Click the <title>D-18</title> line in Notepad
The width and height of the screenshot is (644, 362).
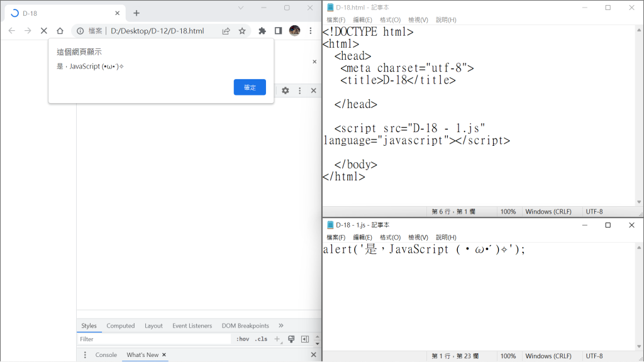(x=398, y=80)
